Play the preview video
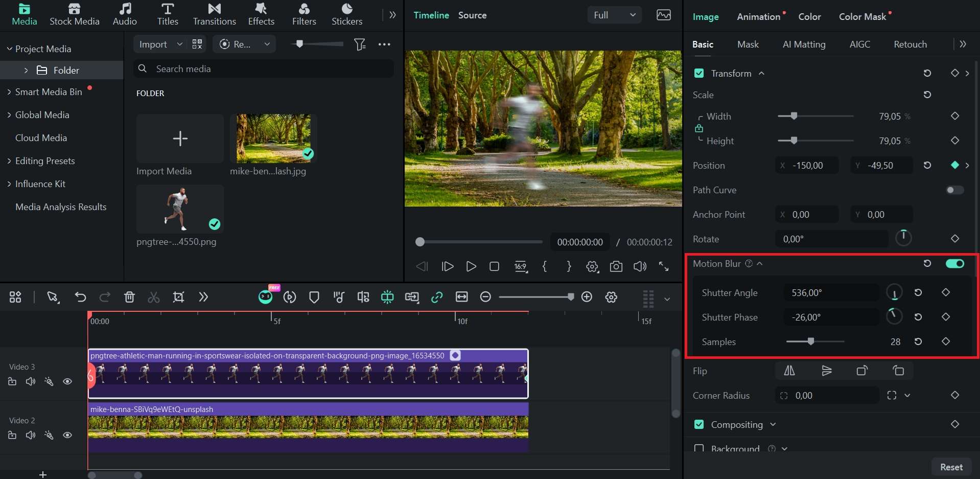This screenshot has height=479, width=980. (471, 266)
